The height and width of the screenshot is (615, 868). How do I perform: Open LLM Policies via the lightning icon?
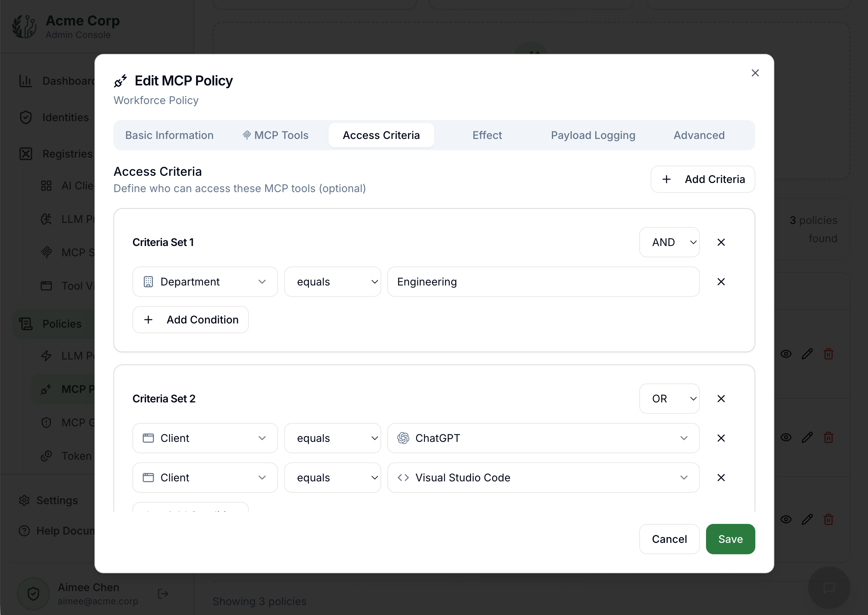[46, 356]
